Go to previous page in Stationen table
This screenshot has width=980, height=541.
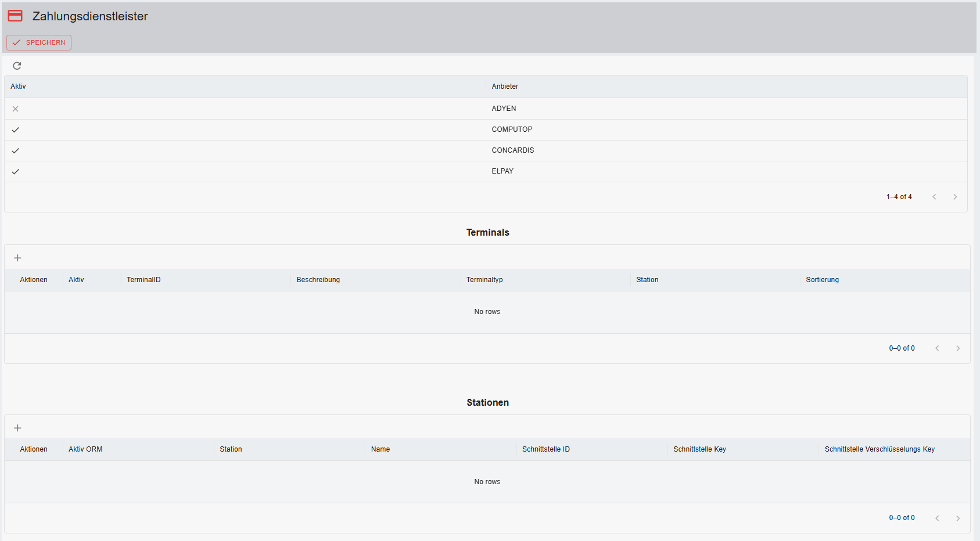pos(937,518)
